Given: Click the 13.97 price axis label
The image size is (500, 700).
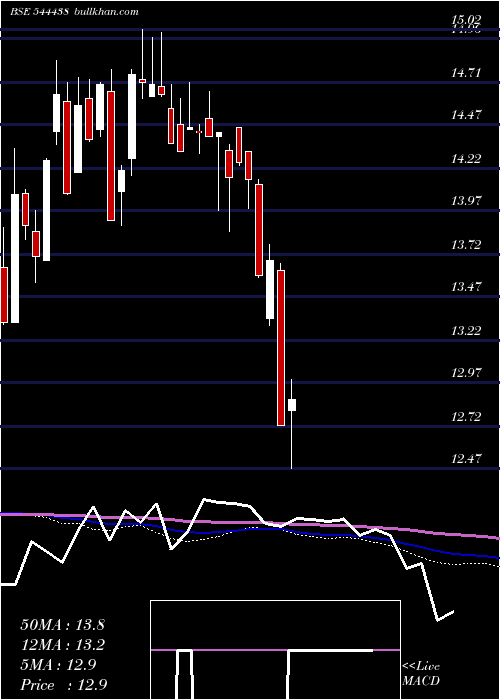Looking at the screenshot, I should pyautogui.click(x=467, y=201).
